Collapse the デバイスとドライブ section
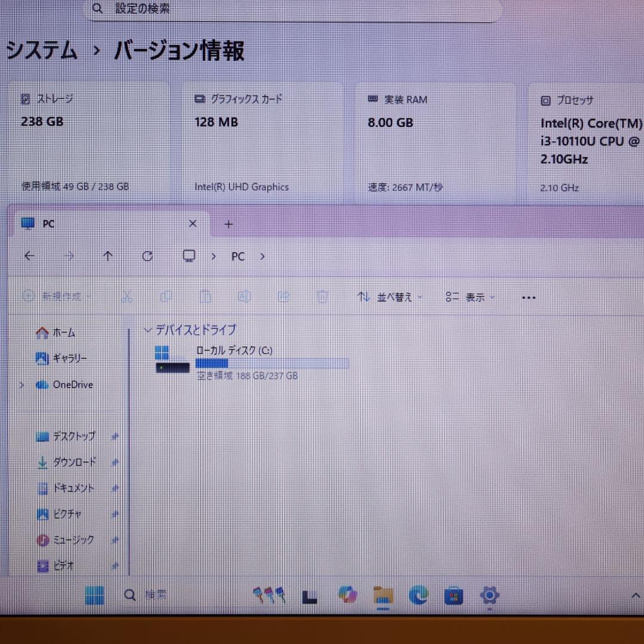The width and height of the screenshot is (644, 644). pyautogui.click(x=147, y=330)
